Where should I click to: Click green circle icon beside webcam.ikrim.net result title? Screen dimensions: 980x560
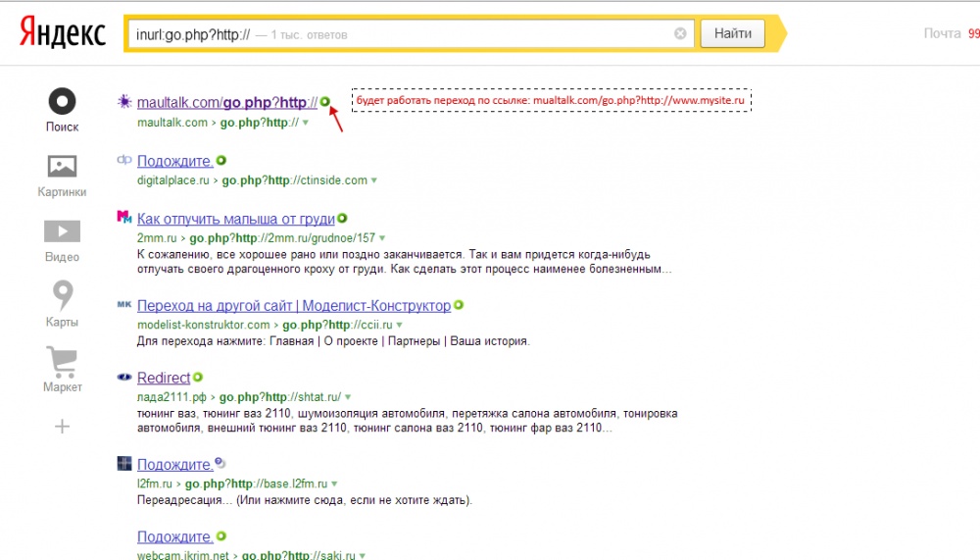click(221, 536)
